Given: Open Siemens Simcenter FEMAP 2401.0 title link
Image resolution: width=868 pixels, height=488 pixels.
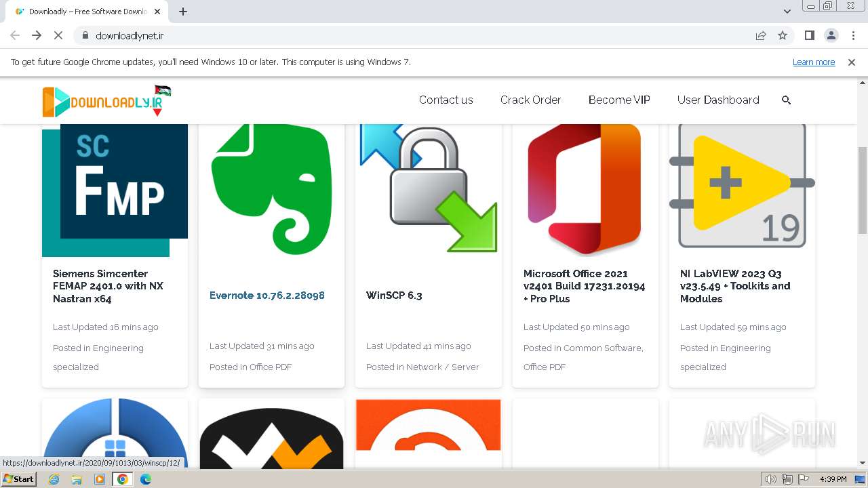Looking at the screenshot, I should 108,286.
